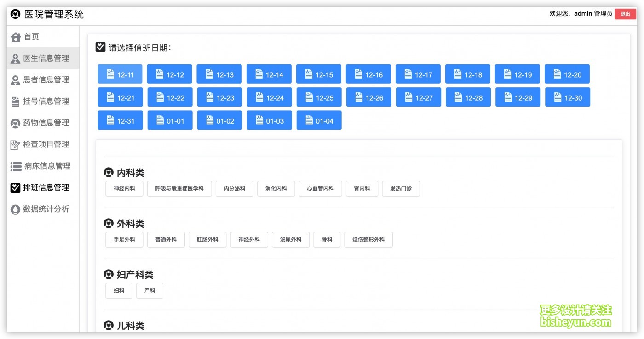Image resolution: width=644 pixels, height=339 pixels.
Task: Pick date 12-25
Action: (x=319, y=97)
